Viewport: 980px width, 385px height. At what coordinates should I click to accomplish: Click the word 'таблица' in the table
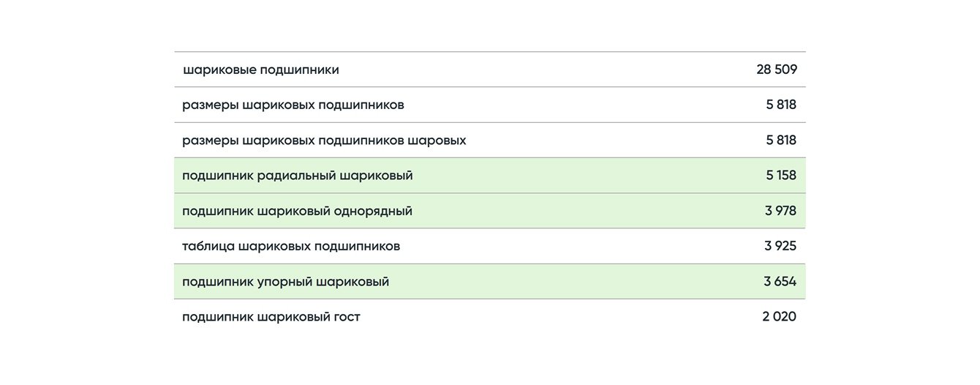(x=208, y=247)
